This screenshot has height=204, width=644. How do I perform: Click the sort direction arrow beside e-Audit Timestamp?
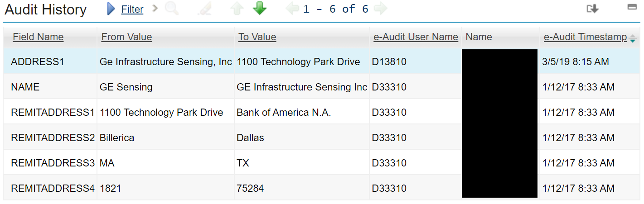632,39
